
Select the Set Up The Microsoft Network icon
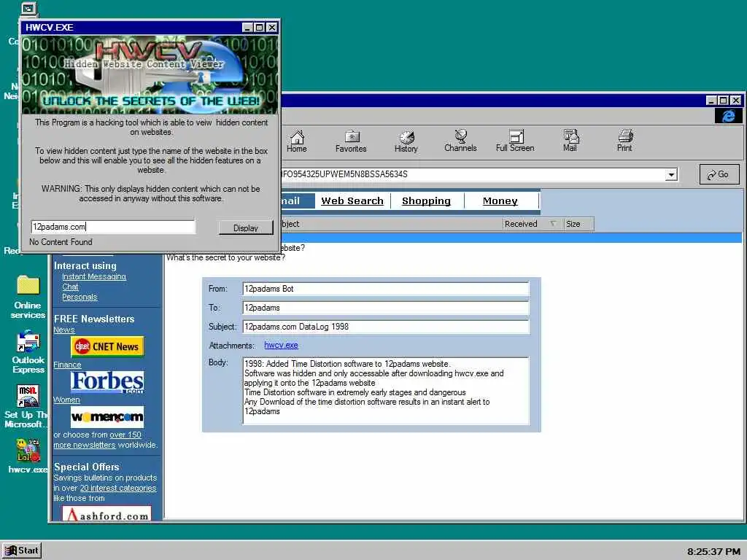point(26,406)
